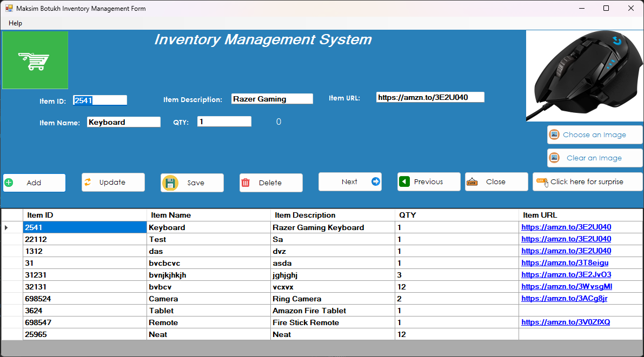Click the green left-arrow icon on Previous
644x357 pixels.
(404, 181)
